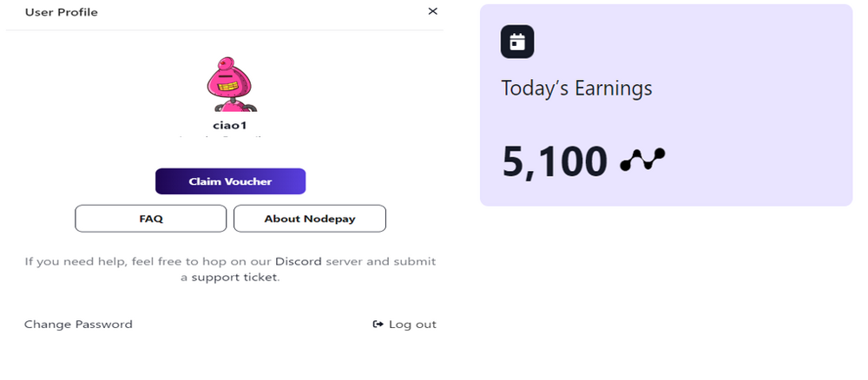Image resolution: width=868 pixels, height=380 pixels.
Task: Click the User Profile heading
Action: click(x=61, y=12)
